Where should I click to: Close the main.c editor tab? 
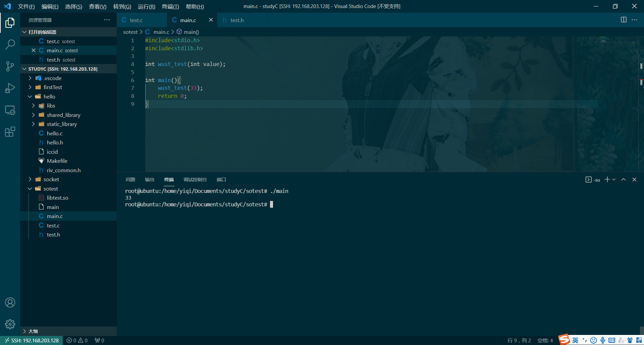211,20
